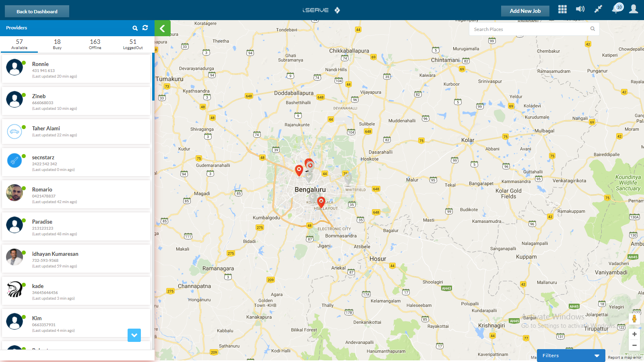This screenshot has width=644, height=362.
Task: Search providers with the magnifier icon
Action: pos(135,28)
